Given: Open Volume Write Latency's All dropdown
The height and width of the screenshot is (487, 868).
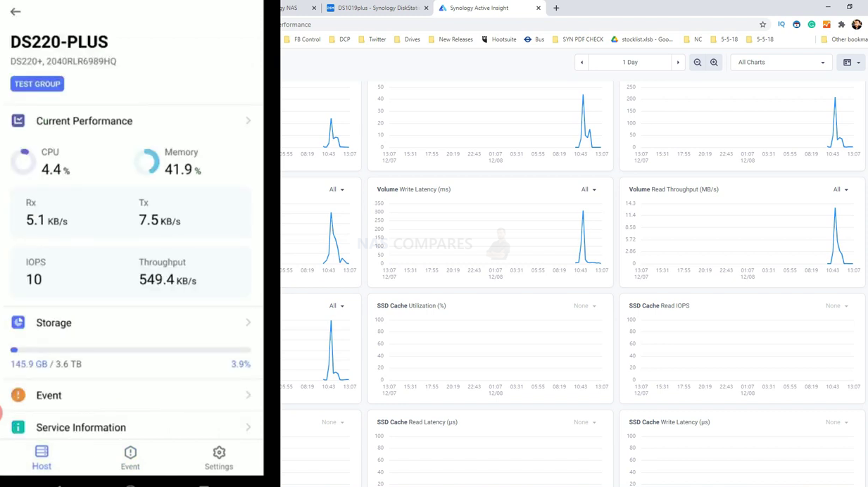Looking at the screenshot, I should (589, 189).
